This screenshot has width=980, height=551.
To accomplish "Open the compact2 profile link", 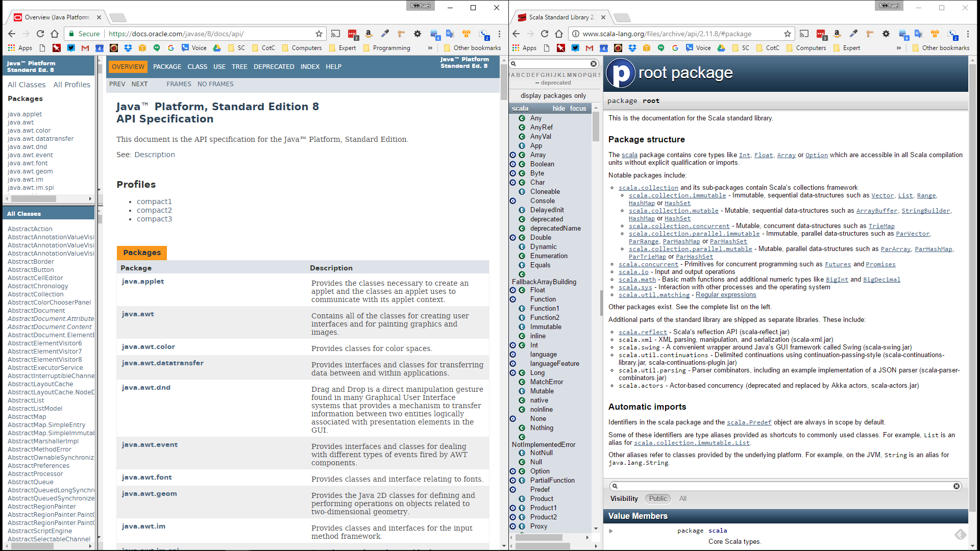I will 154,210.
